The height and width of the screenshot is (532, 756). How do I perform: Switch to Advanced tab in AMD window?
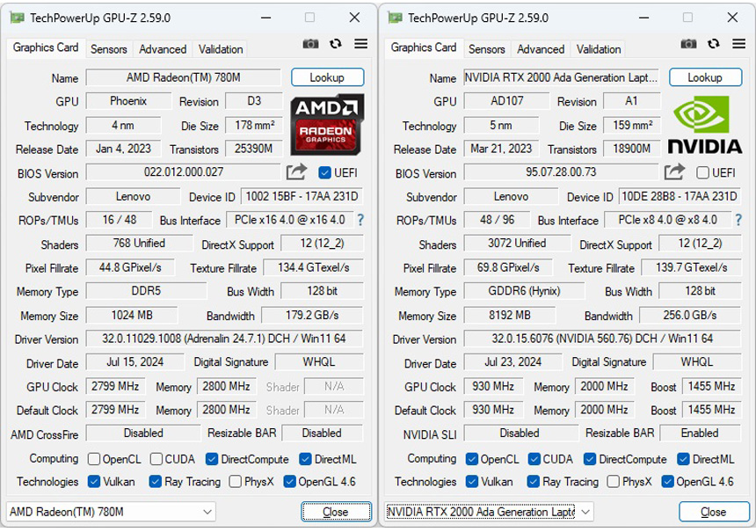(163, 49)
